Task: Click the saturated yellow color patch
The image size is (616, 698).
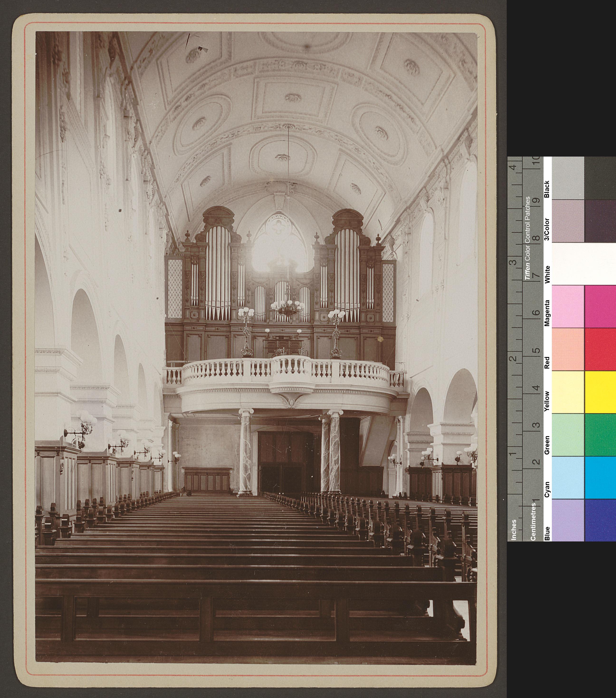Action: coord(600,392)
